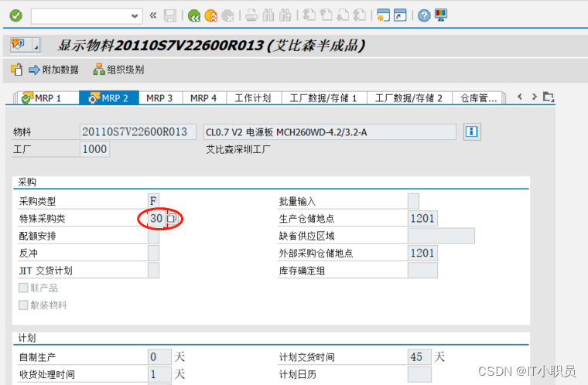Toggle the 散装物料 checkbox
The height and width of the screenshot is (385, 588).
(23, 305)
